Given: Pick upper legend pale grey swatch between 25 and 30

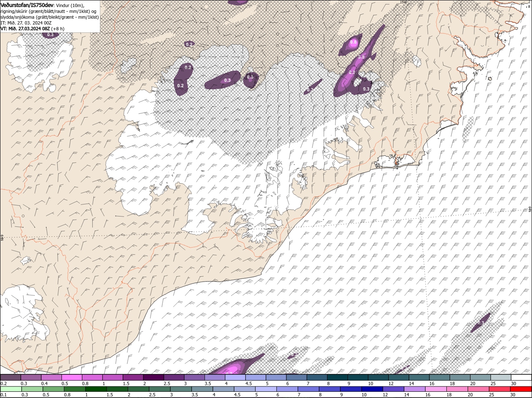Looking at the screenshot, I should tap(500, 377).
